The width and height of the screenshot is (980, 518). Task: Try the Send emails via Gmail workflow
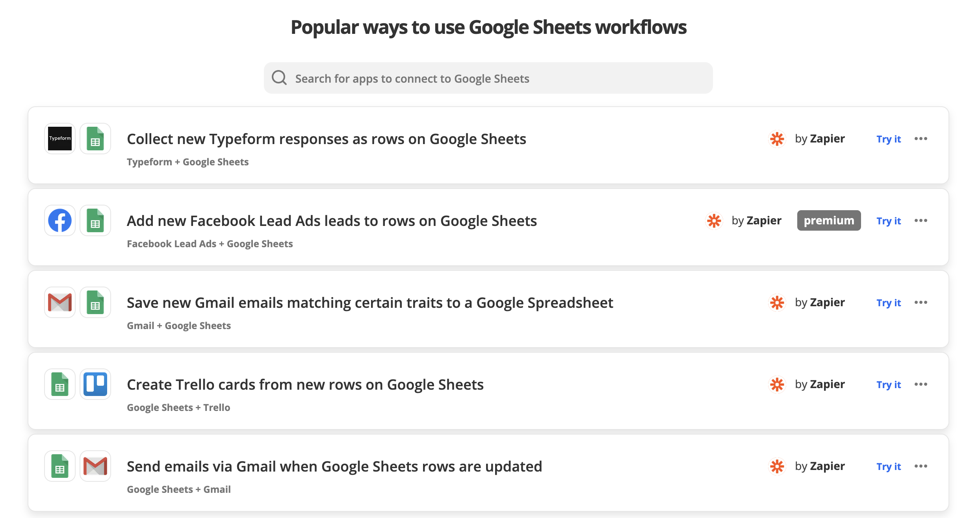tap(888, 466)
